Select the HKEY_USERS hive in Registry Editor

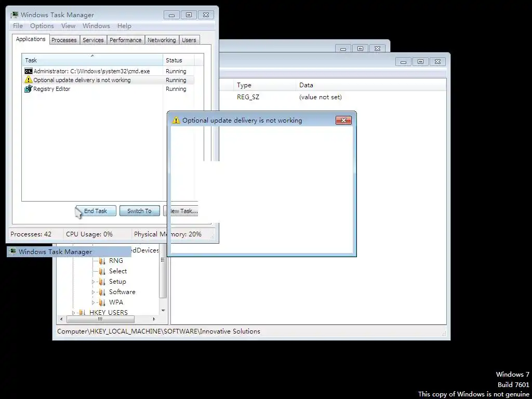pos(109,312)
